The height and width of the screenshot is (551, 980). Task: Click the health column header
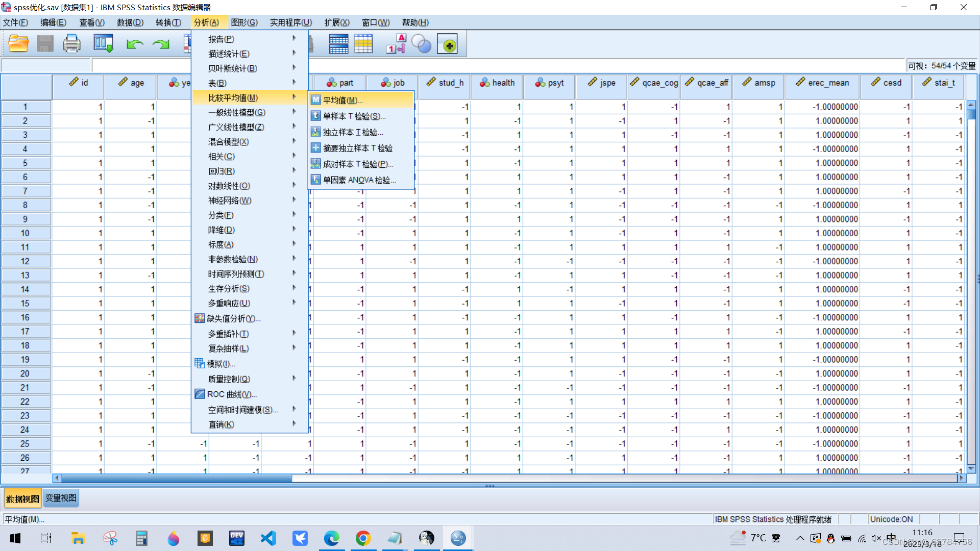click(x=497, y=83)
